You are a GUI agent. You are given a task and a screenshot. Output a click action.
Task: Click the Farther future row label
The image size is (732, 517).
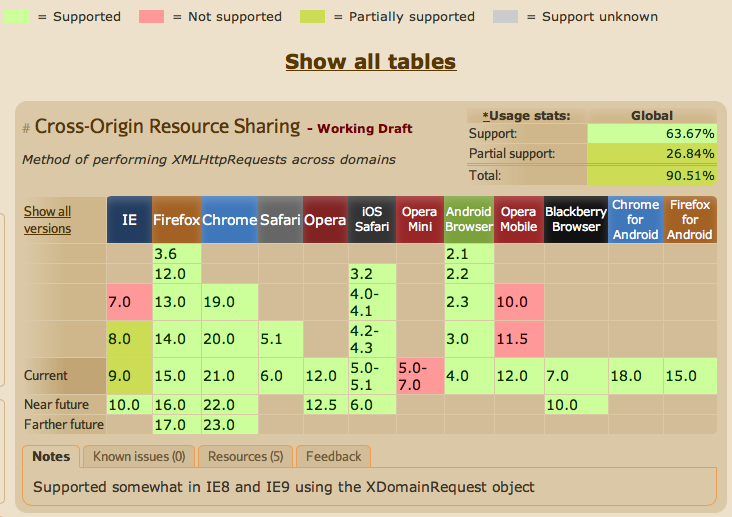tap(64, 425)
